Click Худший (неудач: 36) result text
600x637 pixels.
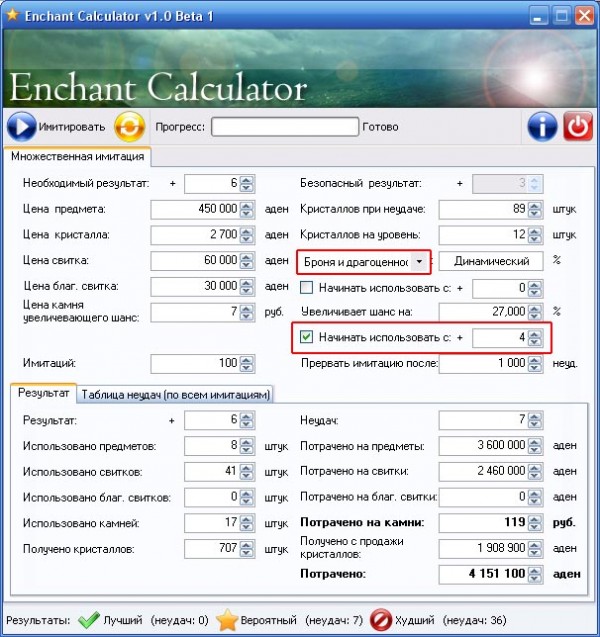[x=451, y=620]
